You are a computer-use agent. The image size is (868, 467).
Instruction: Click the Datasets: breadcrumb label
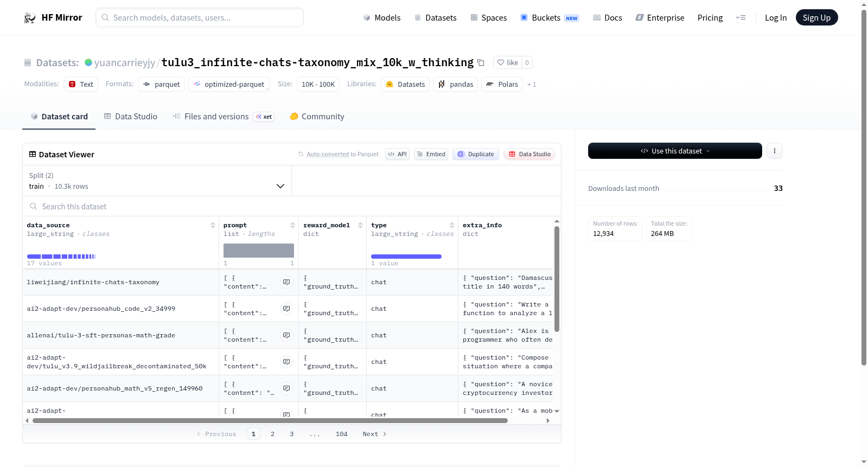tap(58, 62)
